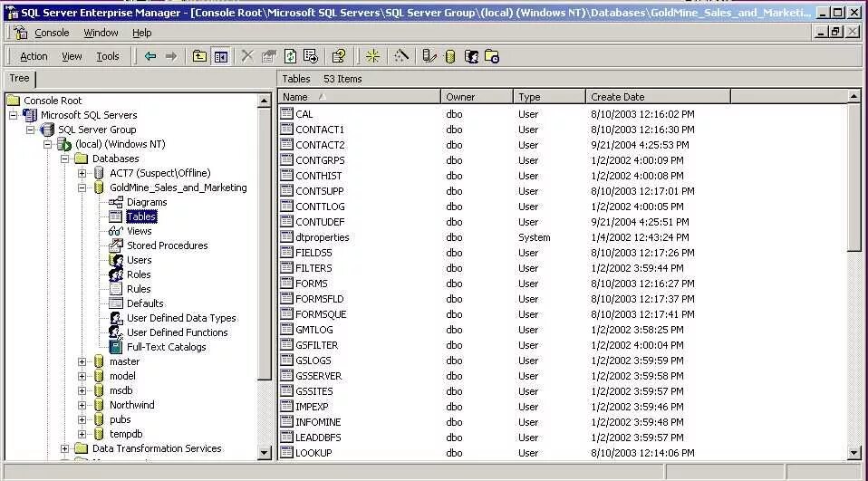
Task: Click the New Job toolbar icon
Action: 492,56
